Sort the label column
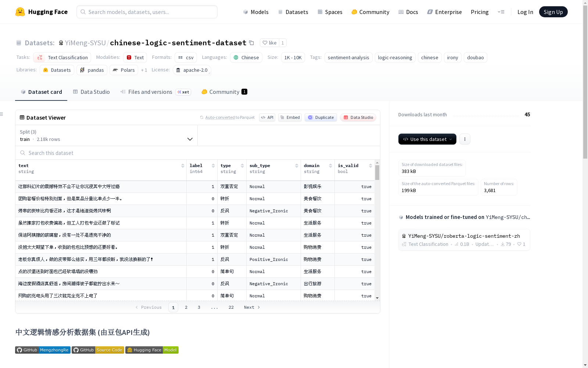Image resolution: width=588 pixels, height=368 pixels. 213,166
